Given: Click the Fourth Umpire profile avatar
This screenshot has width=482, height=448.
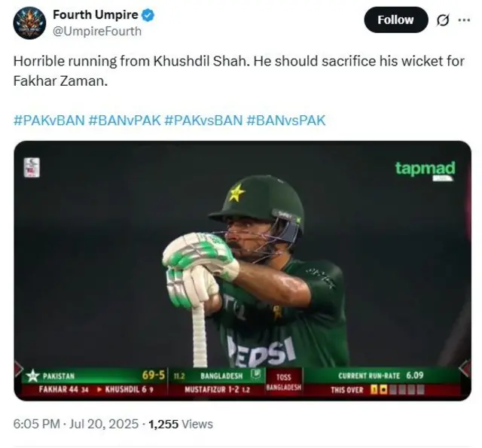Looking at the screenshot, I should click(29, 23).
